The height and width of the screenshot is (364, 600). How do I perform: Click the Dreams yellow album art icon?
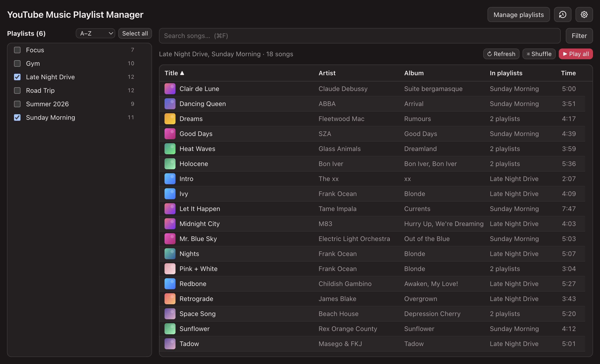[170, 119]
